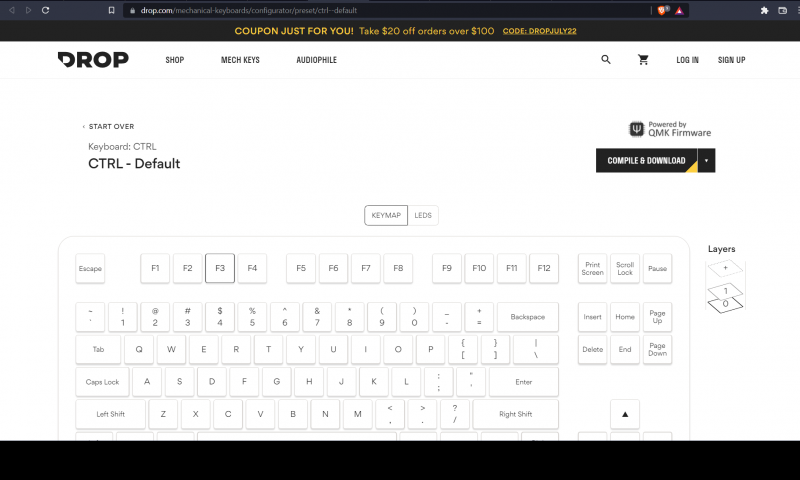Open the browser extensions puzzle icon
The image size is (800, 480).
tap(764, 10)
